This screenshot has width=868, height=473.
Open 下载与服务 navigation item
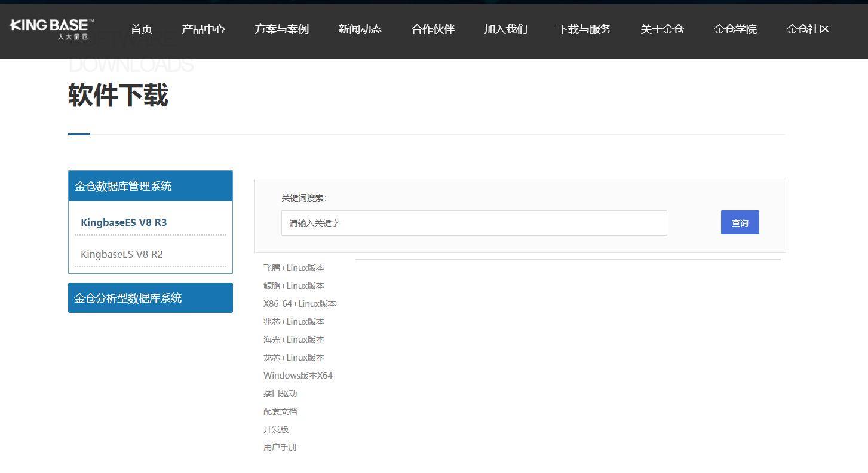coord(584,29)
